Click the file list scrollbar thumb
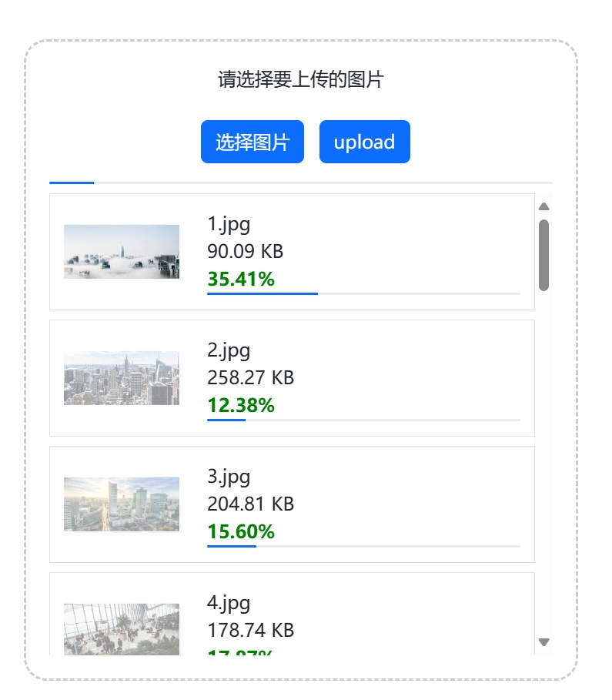Viewport: 612px width, 700px height. click(x=543, y=256)
